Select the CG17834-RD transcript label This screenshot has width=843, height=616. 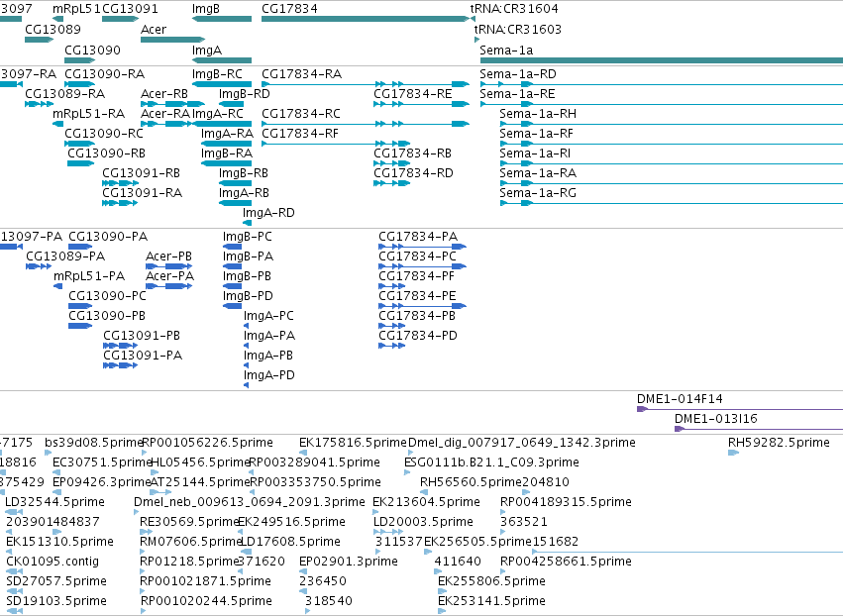413,173
